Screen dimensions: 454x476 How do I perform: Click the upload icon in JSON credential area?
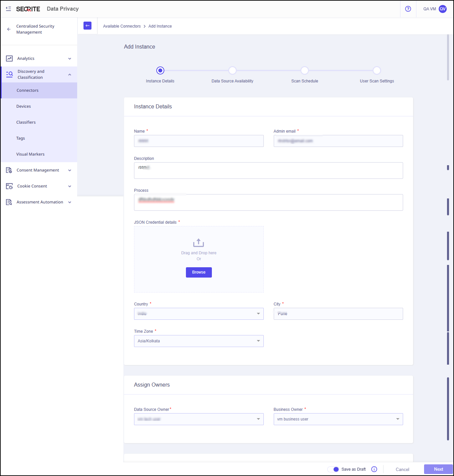click(199, 243)
